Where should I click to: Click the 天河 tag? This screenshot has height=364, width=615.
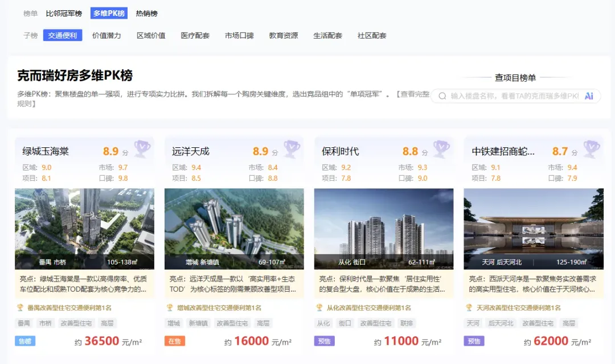473,323
